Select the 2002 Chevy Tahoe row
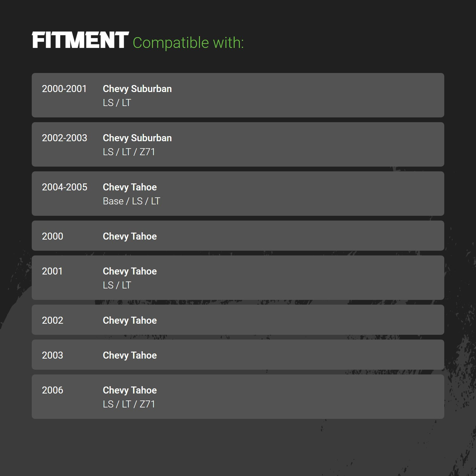The width and height of the screenshot is (476, 476). (x=238, y=320)
